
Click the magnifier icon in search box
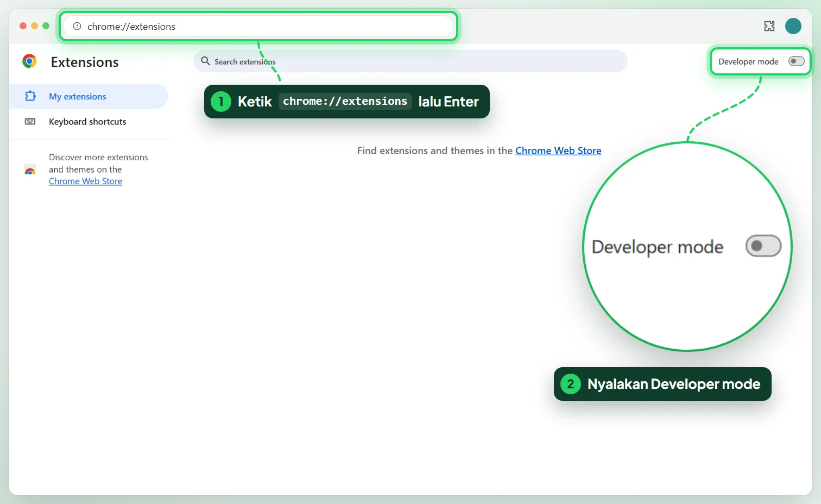205,61
